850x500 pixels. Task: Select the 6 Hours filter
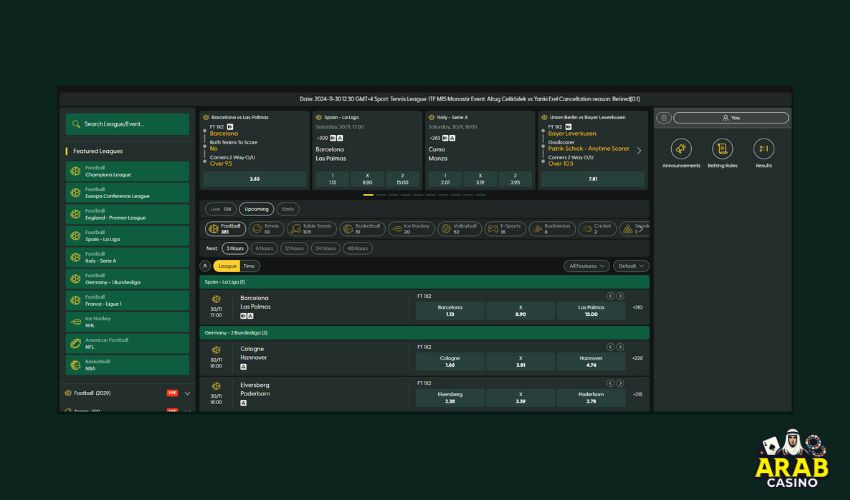[264, 248]
